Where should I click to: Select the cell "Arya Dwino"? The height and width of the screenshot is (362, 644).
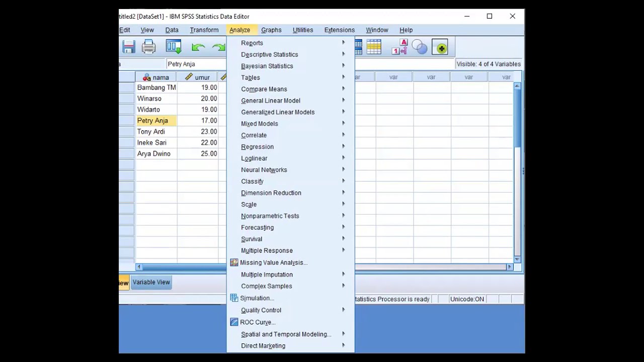(x=156, y=154)
